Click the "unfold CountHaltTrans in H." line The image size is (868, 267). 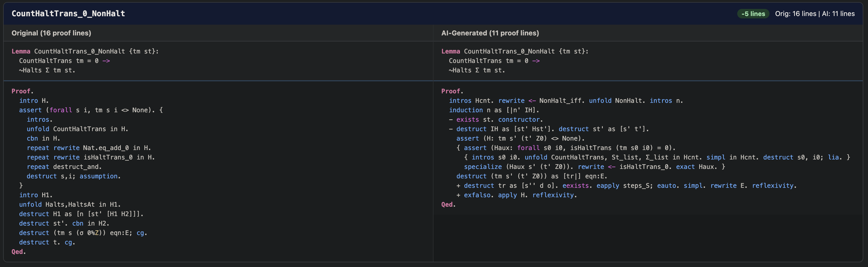[x=78, y=129]
